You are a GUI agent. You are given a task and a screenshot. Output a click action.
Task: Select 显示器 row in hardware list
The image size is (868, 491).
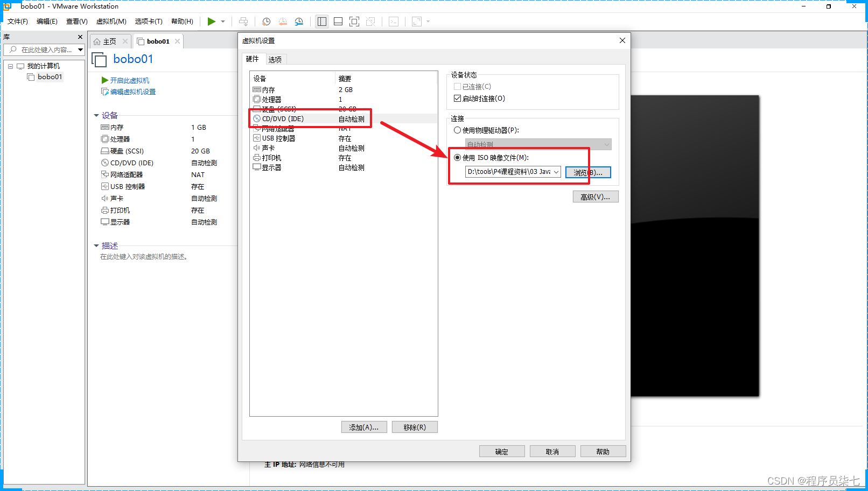[x=344, y=167]
